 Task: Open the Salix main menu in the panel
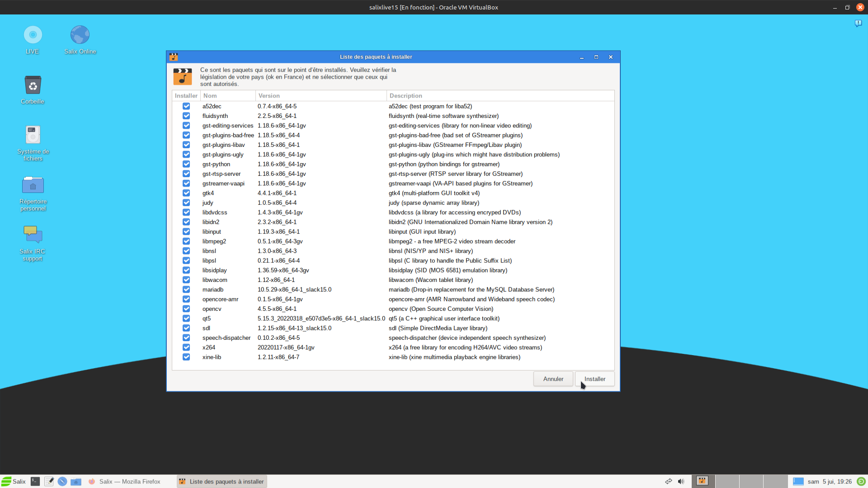pyautogui.click(x=14, y=482)
